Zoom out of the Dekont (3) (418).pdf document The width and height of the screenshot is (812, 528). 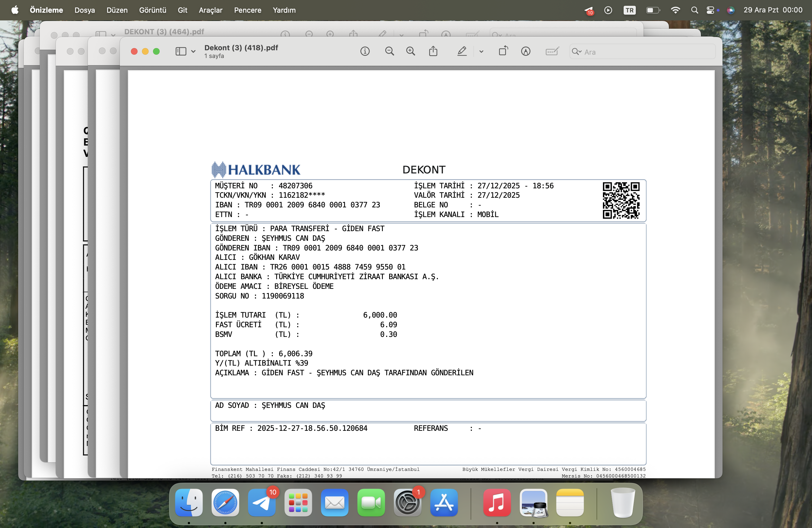coord(389,52)
